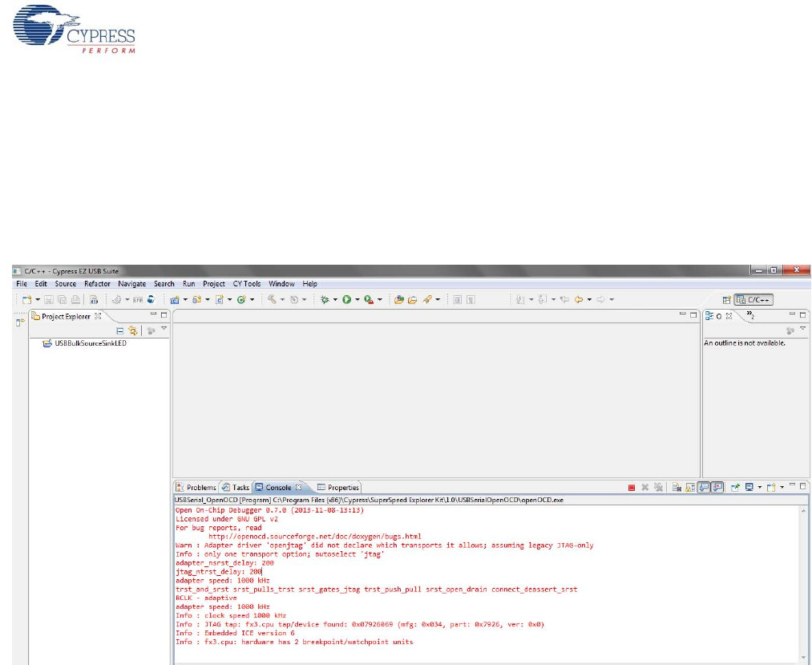The image size is (812, 665).
Task: Select the C/C++ perspective button
Action: 753,299
